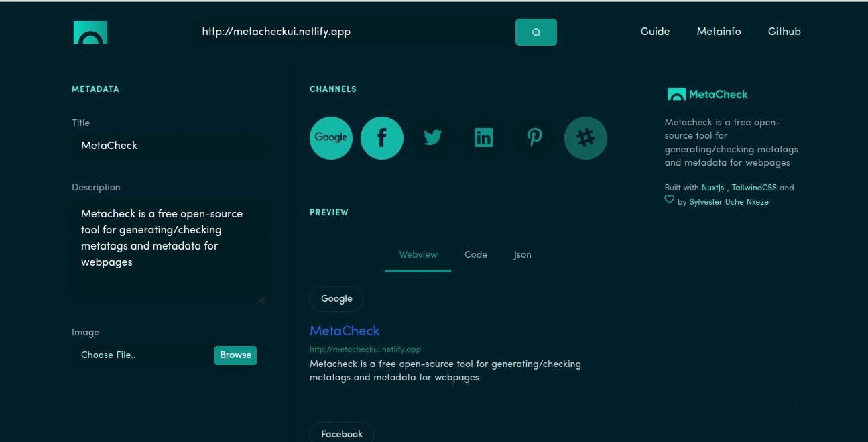Open the Guide nav link
The image size is (868, 442).
coord(655,32)
